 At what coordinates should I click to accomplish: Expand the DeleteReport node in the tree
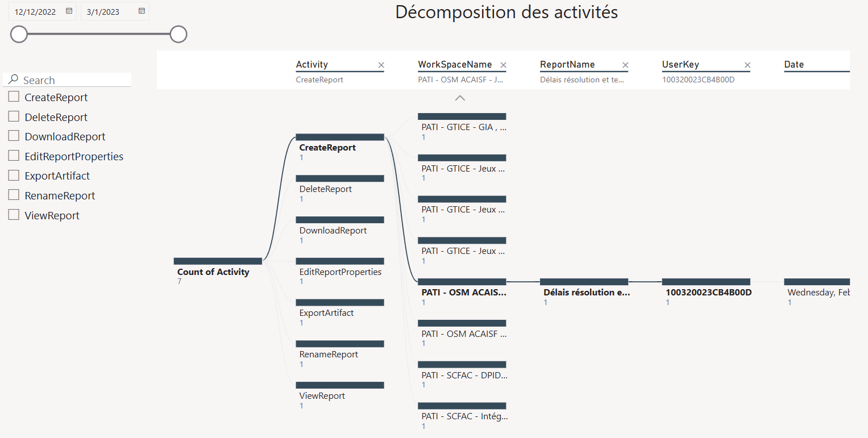click(340, 178)
